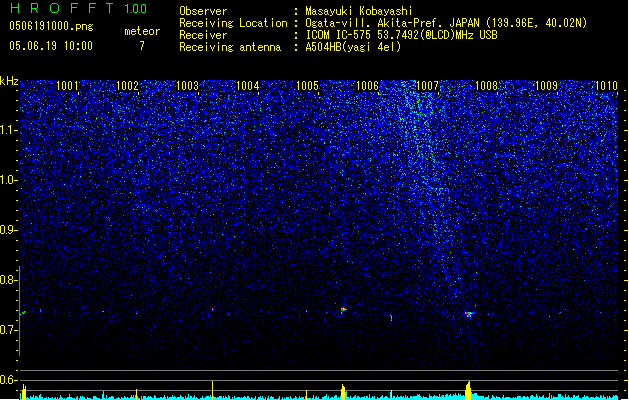This screenshot has height=400, width=629.
Task: Click the meteor echo spot near 1006
Action: pyautogui.click(x=343, y=309)
